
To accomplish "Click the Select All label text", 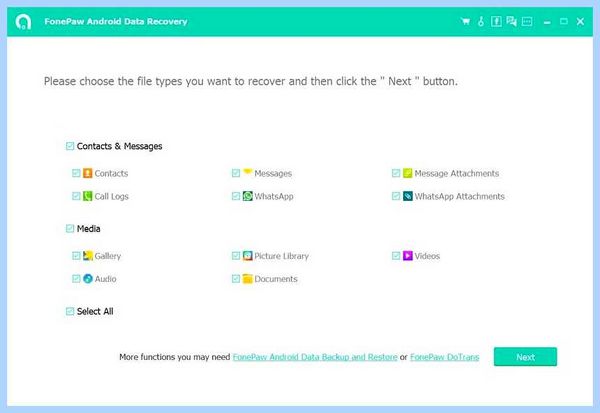I will (95, 311).
